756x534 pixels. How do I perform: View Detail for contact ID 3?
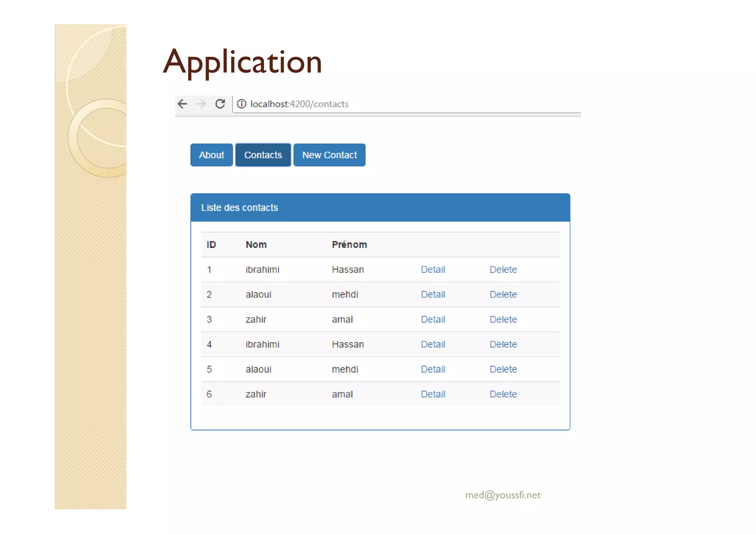point(433,319)
